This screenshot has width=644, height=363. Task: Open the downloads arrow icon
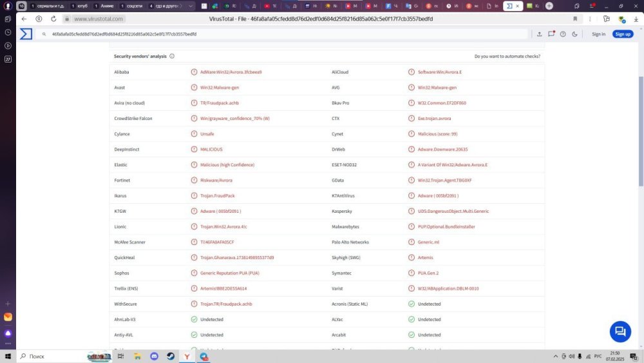tap(636, 19)
